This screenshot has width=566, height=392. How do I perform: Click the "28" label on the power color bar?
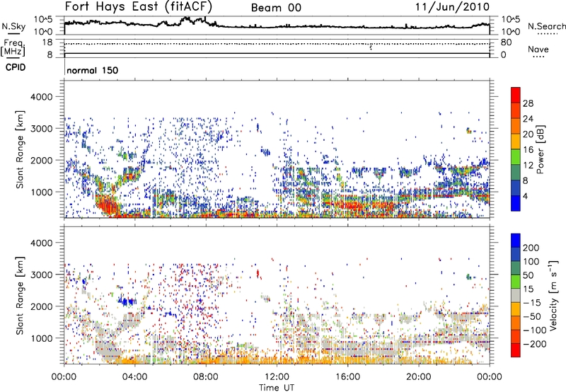pyautogui.click(x=528, y=103)
